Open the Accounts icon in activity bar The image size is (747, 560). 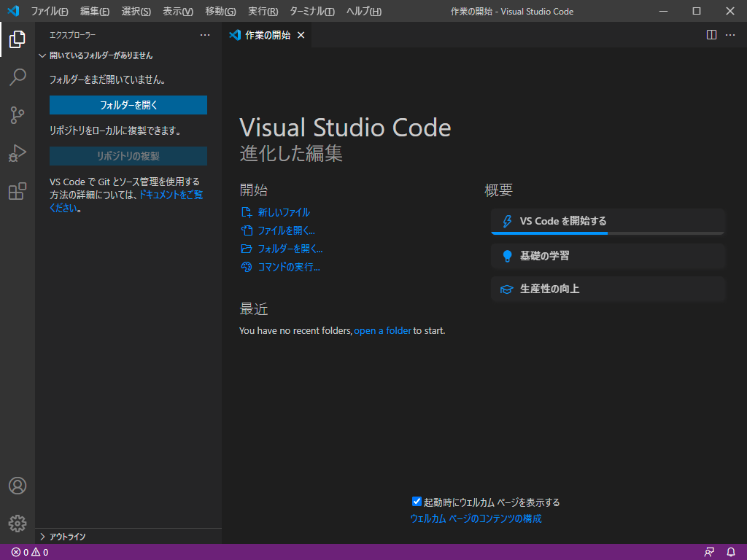tap(18, 486)
